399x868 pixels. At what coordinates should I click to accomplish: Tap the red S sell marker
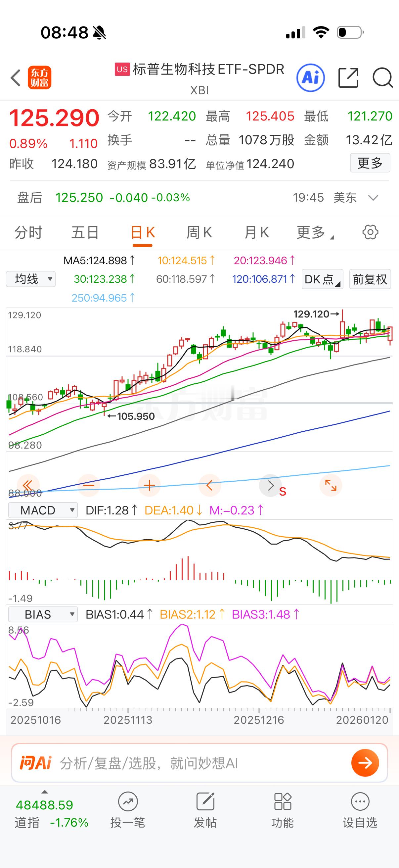point(283,492)
